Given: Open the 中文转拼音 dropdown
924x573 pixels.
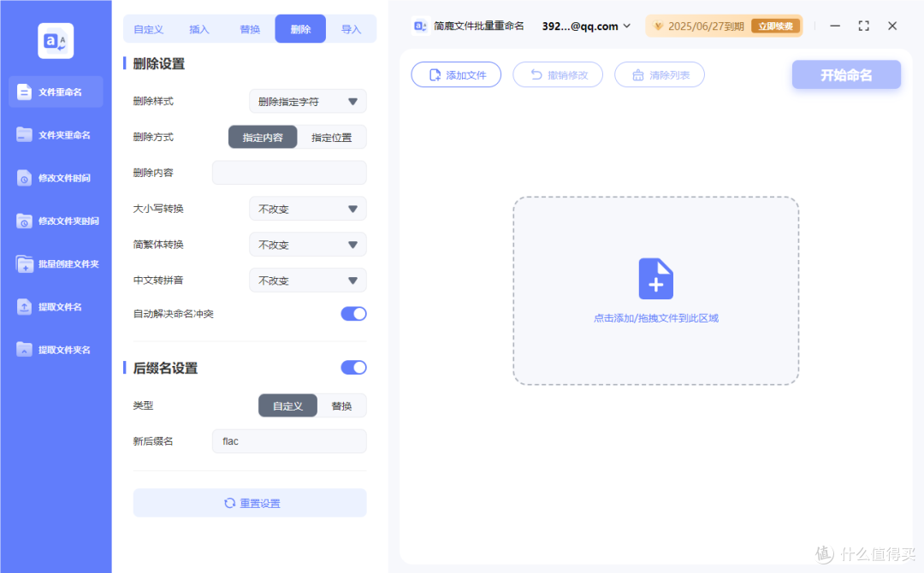Looking at the screenshot, I should (x=308, y=281).
